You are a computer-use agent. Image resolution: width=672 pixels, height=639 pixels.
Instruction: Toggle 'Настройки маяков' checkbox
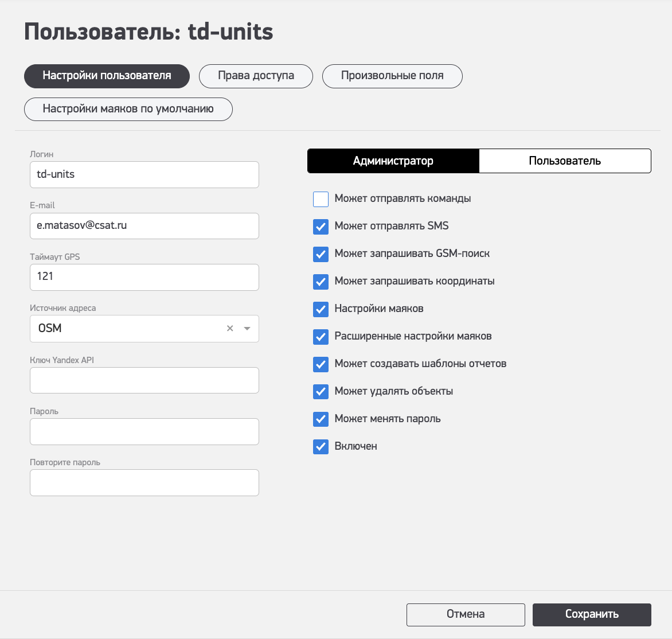321,309
